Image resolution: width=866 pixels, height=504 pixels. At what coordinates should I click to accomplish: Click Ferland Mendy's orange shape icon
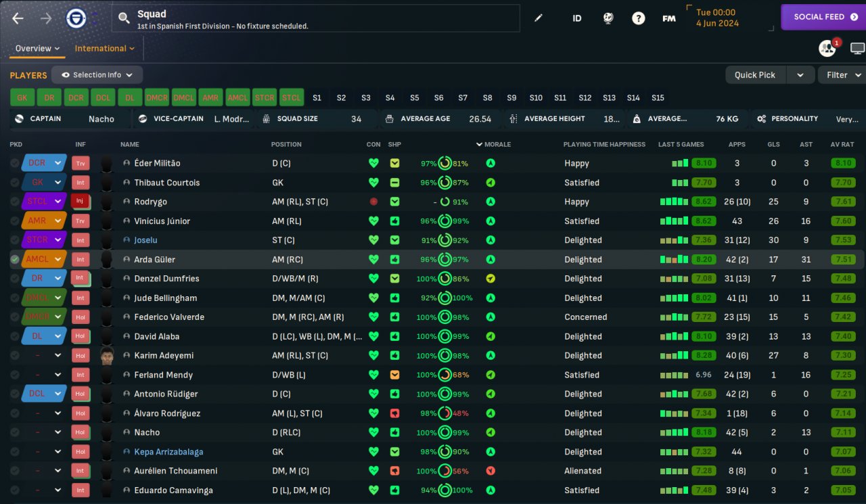click(394, 375)
